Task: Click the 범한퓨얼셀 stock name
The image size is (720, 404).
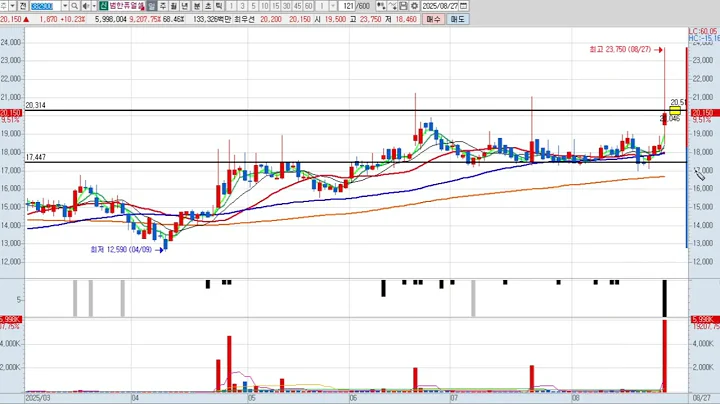Action: (127, 6)
